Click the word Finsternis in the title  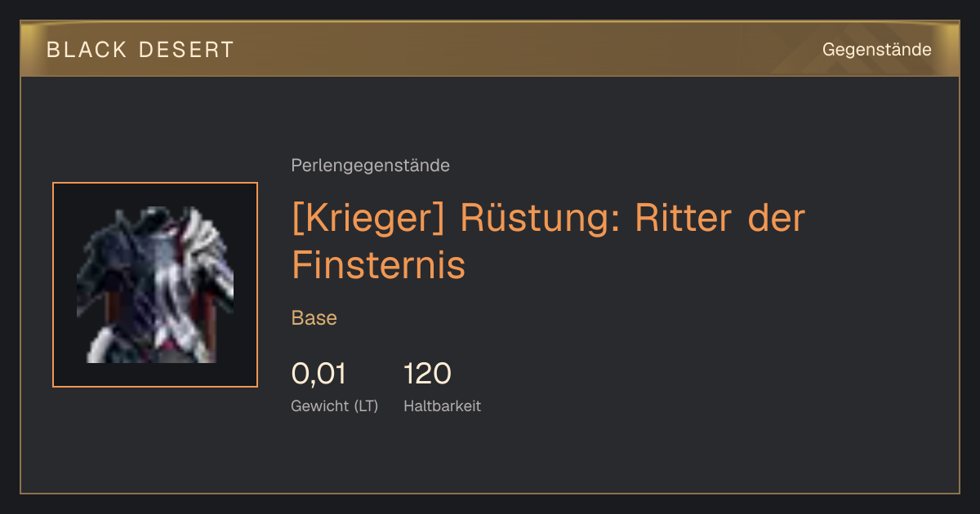tap(378, 265)
